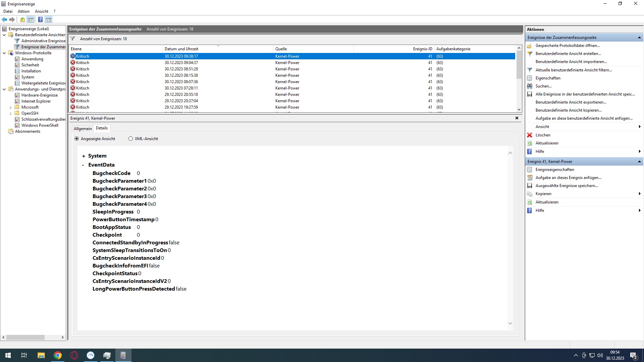The image size is (644, 362).
Task: Click the red Löschen delete icon
Action: (x=530, y=135)
